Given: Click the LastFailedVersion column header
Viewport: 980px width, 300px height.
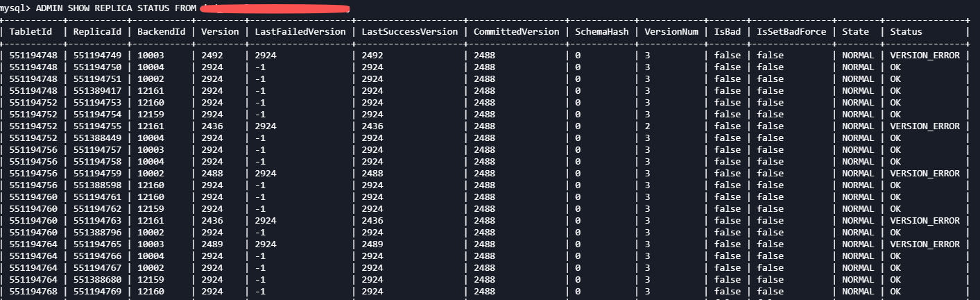Looking at the screenshot, I should click(298, 32).
